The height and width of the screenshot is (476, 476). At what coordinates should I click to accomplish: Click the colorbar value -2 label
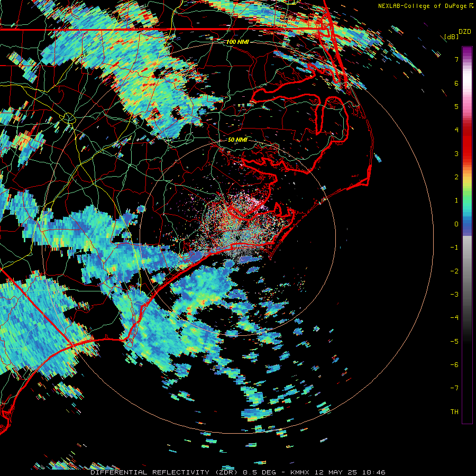point(454,271)
